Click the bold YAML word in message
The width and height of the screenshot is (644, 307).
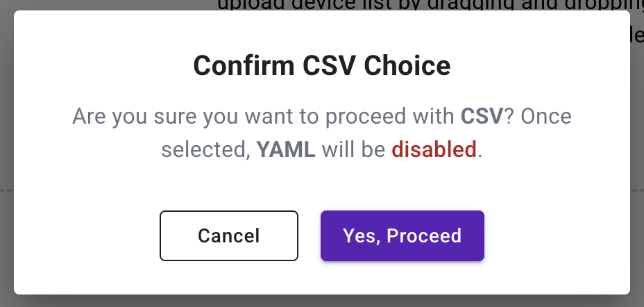point(286,149)
